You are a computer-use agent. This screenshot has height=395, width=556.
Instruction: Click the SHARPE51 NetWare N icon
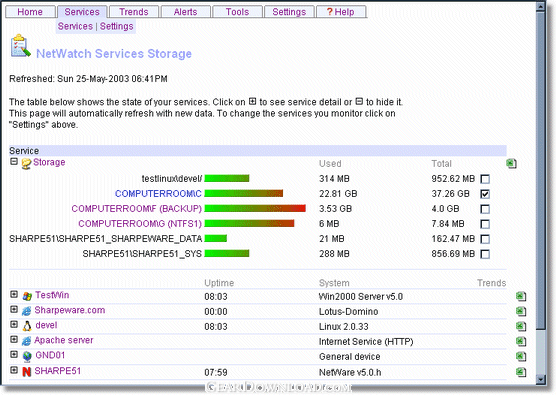pos(27,372)
